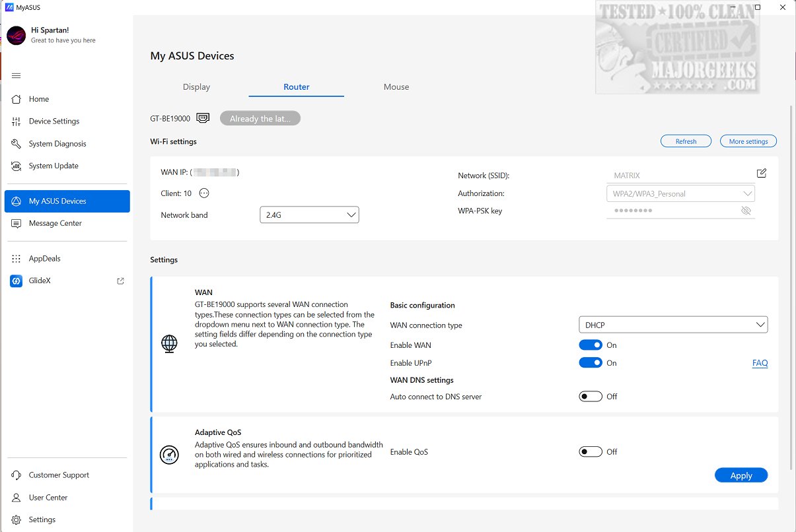Click the hamburger menu icon in sidebar
Image resolution: width=796 pixels, height=532 pixels.
(17, 76)
